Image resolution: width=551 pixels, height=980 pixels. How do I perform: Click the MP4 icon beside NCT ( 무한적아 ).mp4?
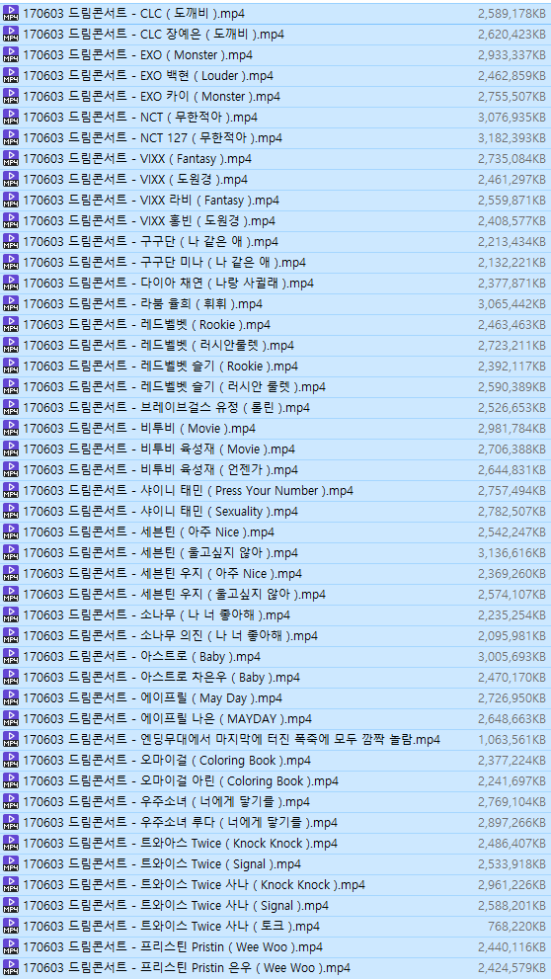coord(11,117)
